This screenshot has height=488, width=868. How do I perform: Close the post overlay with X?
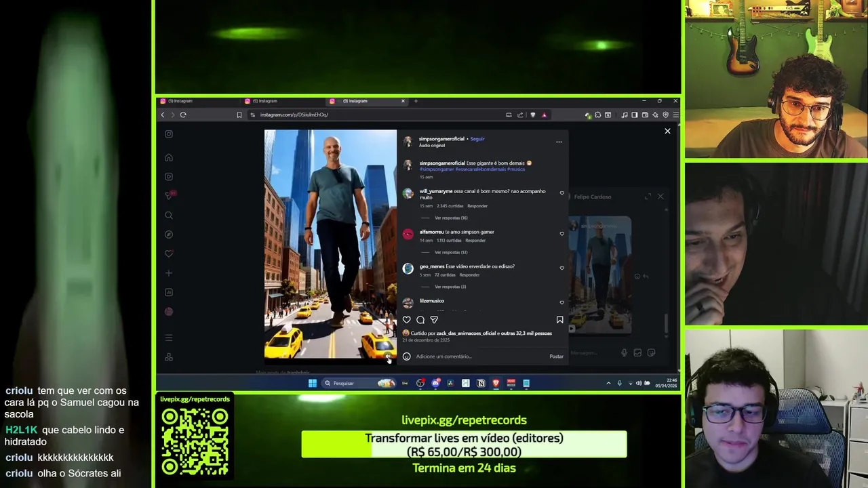click(667, 131)
